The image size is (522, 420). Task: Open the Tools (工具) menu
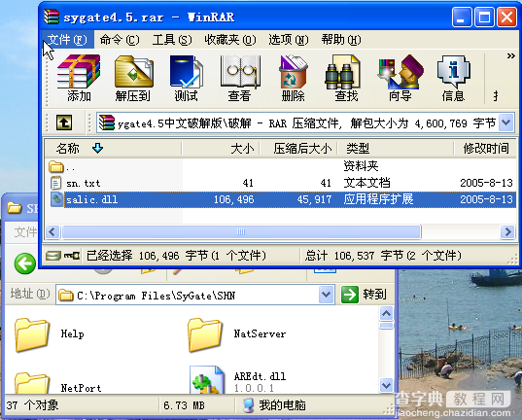[172, 40]
